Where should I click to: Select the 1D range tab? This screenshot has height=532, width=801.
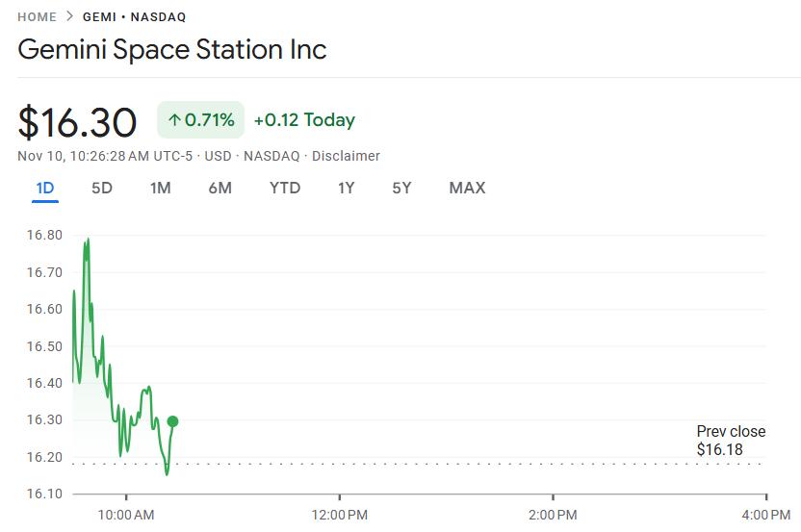click(x=44, y=188)
